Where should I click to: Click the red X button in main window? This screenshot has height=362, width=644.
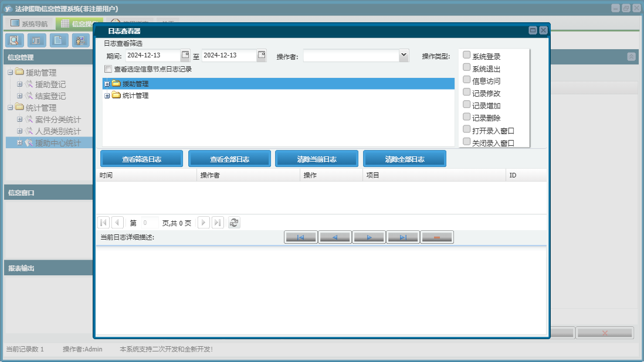point(605,333)
